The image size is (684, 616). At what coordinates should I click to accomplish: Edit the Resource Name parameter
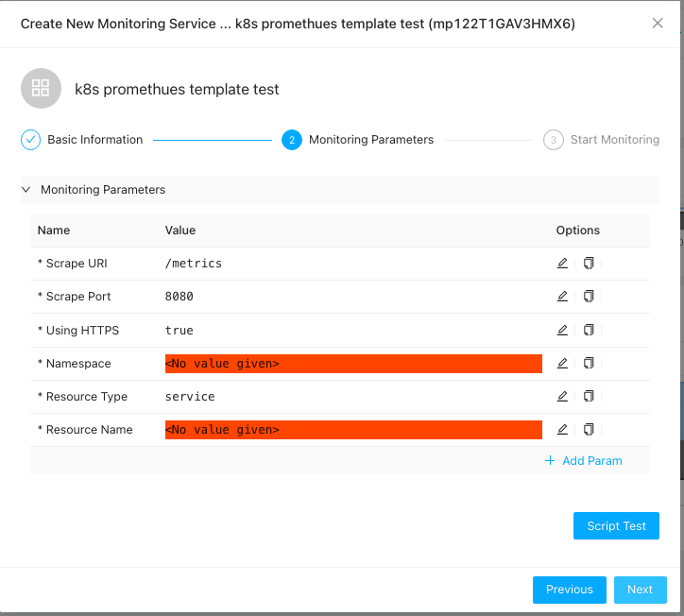click(562, 429)
